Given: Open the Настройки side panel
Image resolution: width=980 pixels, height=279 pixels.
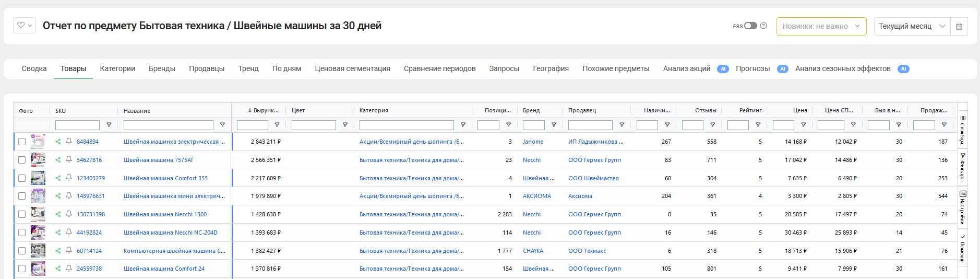Looking at the screenshot, I should pyautogui.click(x=963, y=207).
